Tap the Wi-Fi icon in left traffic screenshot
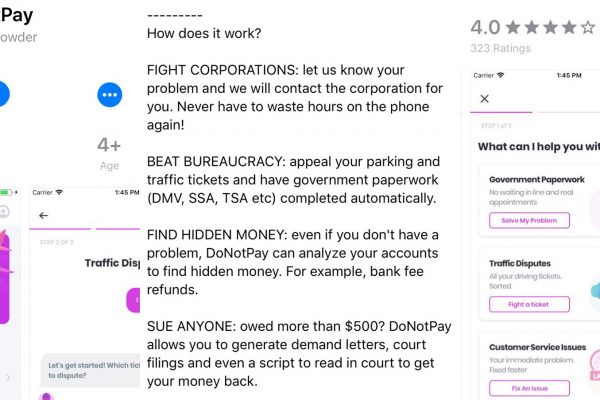 pyautogui.click(x=59, y=192)
